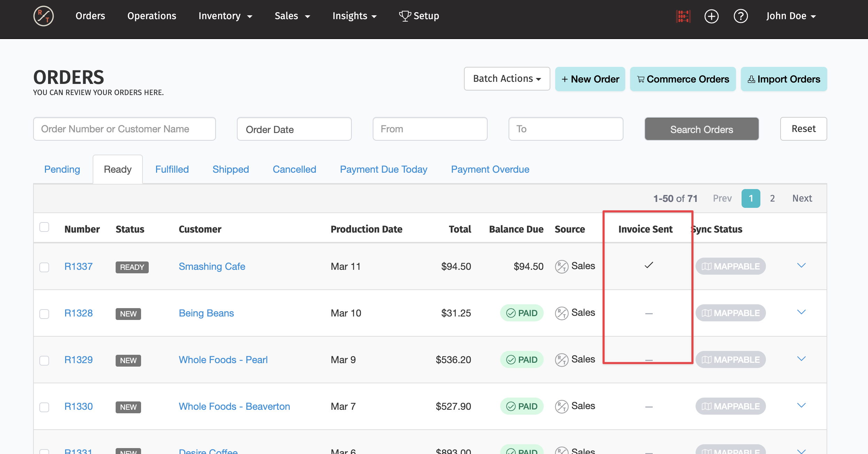This screenshot has width=868, height=454.
Task: Open the Payment Overdue tab
Action: click(x=490, y=169)
